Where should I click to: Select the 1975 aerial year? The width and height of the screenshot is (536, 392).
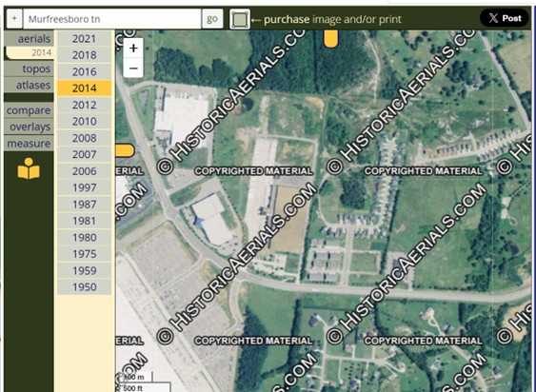coord(84,254)
